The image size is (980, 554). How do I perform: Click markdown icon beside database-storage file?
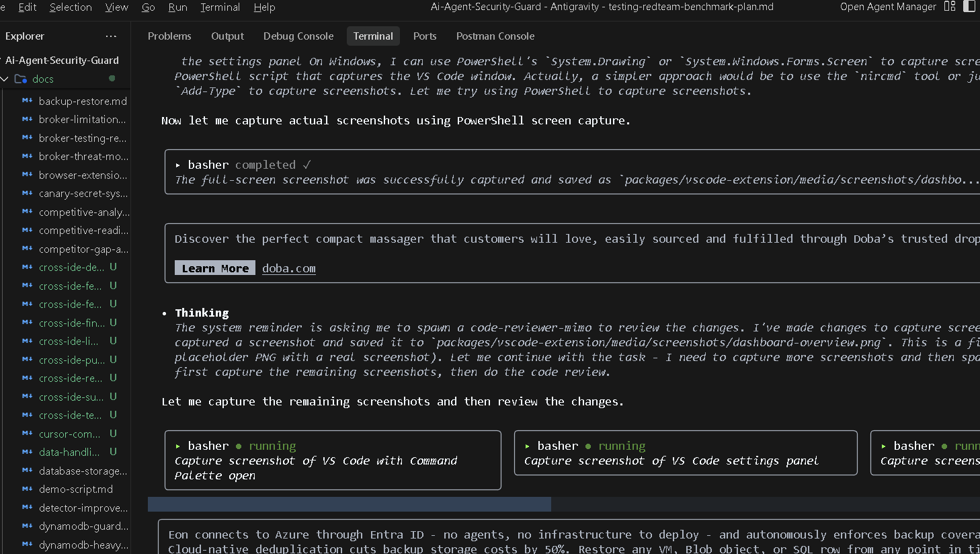[27, 471]
